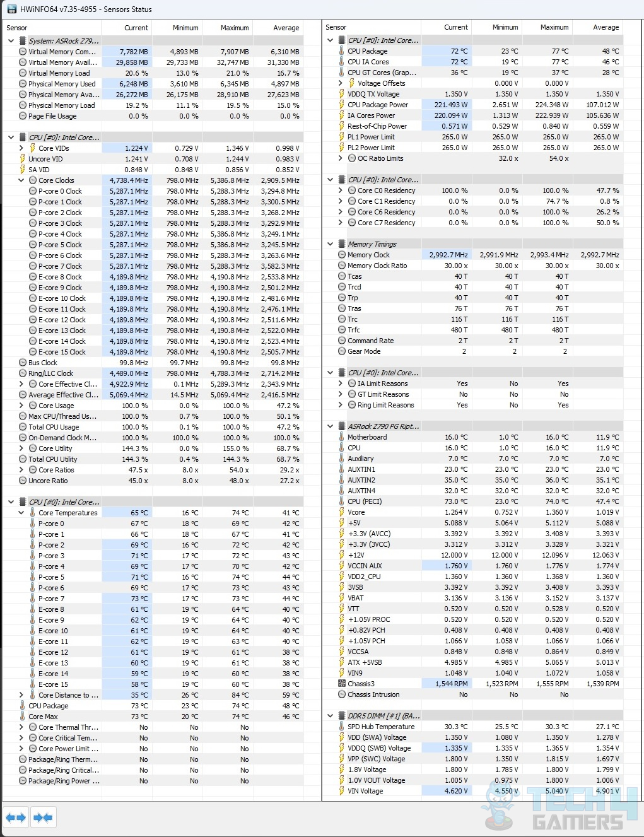
Task: Click the 7,782 MB Virtual Memory Committed value
Action: click(x=134, y=52)
